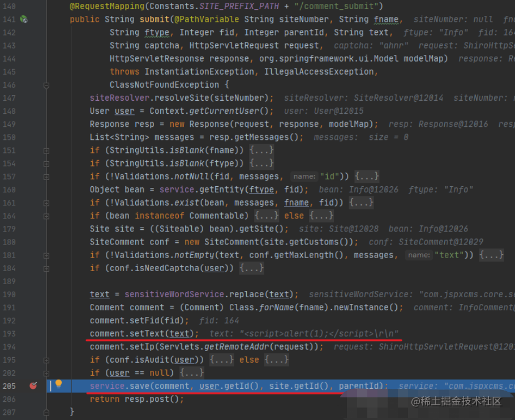The width and height of the screenshot is (515, 420).
Task: Click the @PathVariable annotation
Action: [207, 19]
